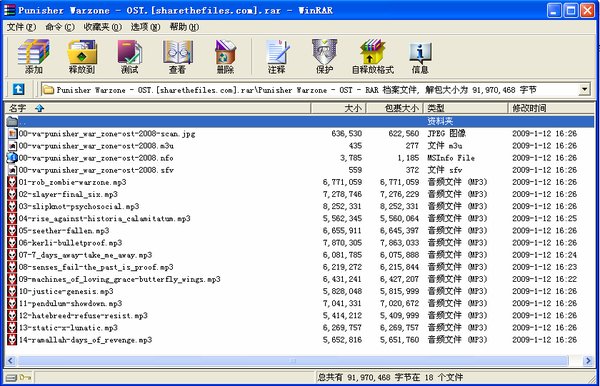Click 资料夹 label in the selected row

[x=440, y=121]
